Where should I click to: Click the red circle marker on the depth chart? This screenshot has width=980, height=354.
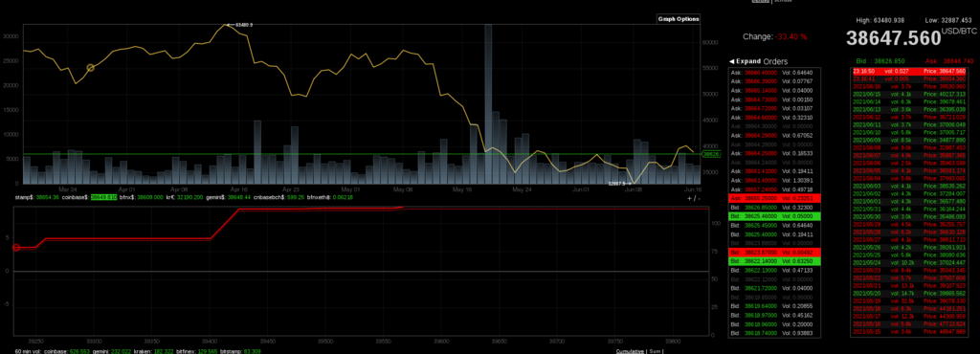pyautogui.click(x=16, y=248)
